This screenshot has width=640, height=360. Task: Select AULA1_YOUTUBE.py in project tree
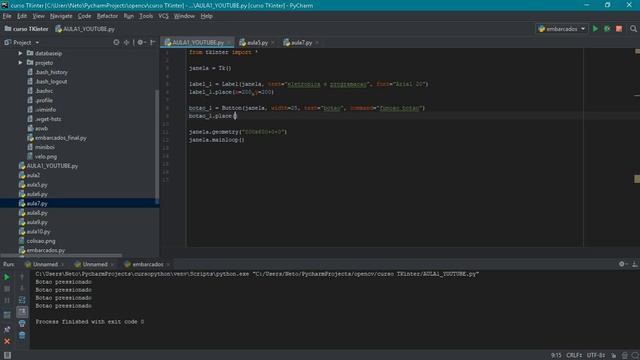point(48,166)
